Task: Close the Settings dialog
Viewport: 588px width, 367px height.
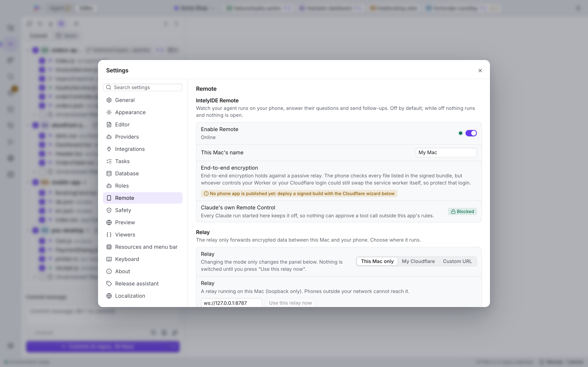Action: tap(480, 71)
